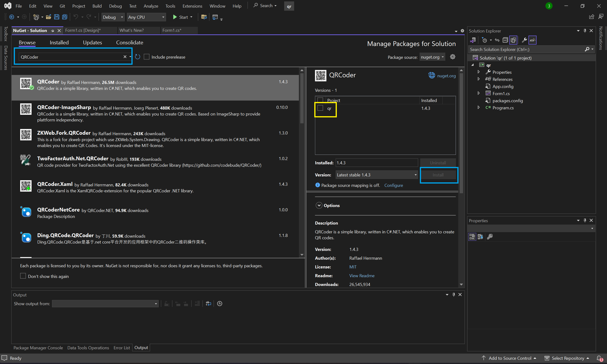Click the Open File folder icon
The image size is (607, 364).
point(49,17)
